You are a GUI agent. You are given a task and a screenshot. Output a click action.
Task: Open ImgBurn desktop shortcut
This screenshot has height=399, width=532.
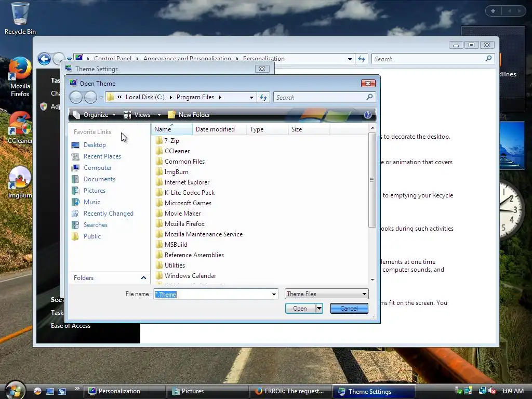(20, 182)
